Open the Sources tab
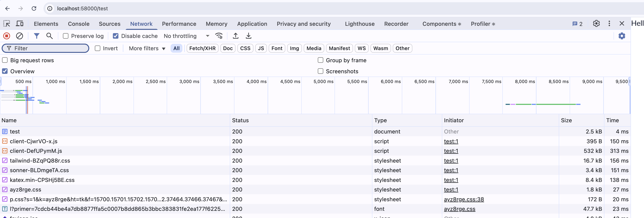The image size is (644, 218). (110, 24)
